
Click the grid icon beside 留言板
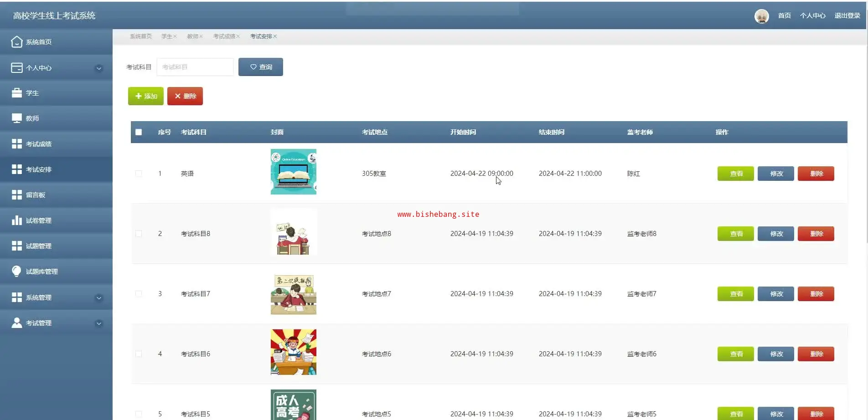click(17, 195)
